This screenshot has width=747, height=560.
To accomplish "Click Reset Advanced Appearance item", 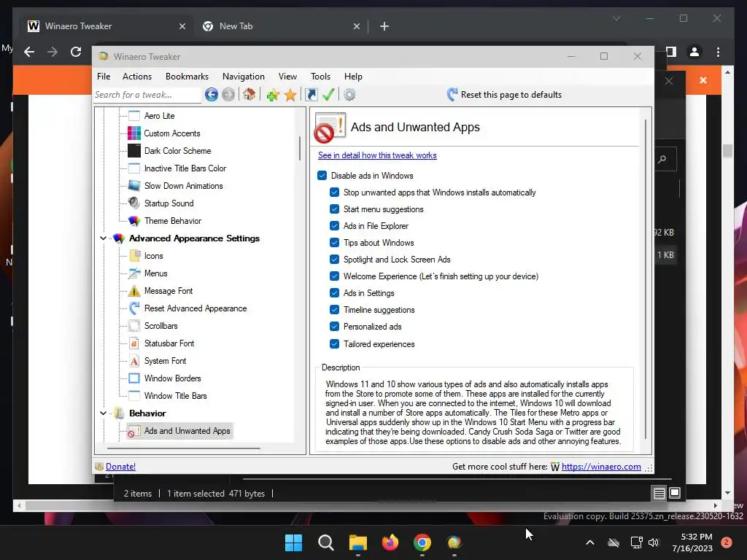I will (x=196, y=308).
